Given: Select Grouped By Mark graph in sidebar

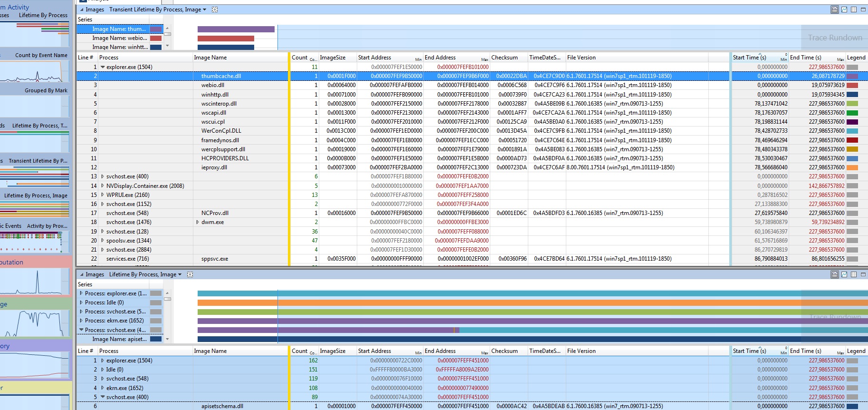Looking at the screenshot, I should pyautogui.click(x=35, y=106).
